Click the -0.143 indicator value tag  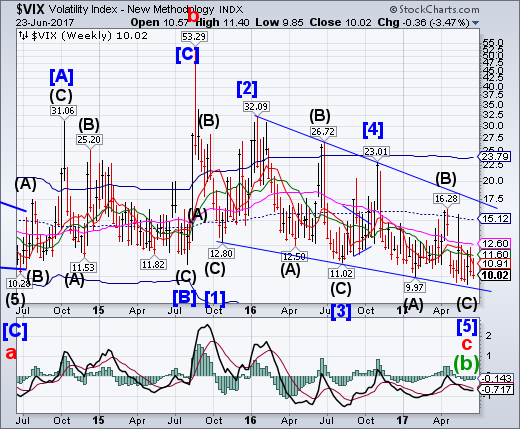click(x=495, y=378)
